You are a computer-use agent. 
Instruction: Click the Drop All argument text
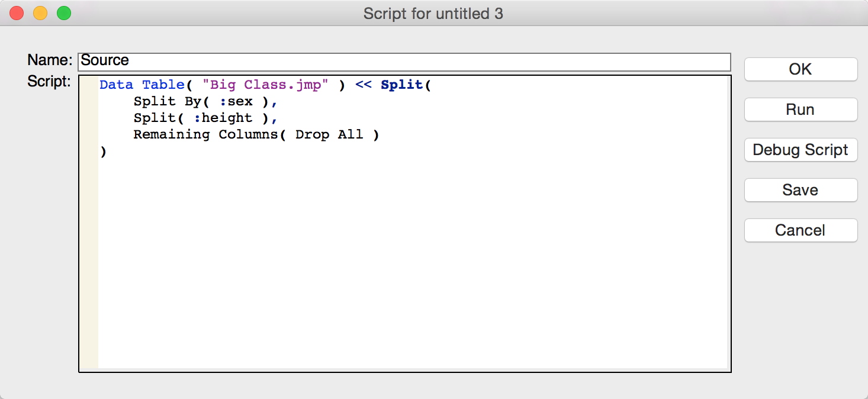click(x=329, y=134)
